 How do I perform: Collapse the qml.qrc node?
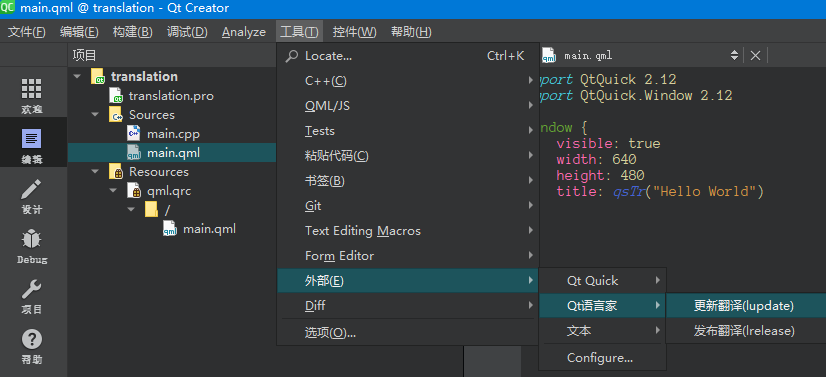(x=113, y=191)
